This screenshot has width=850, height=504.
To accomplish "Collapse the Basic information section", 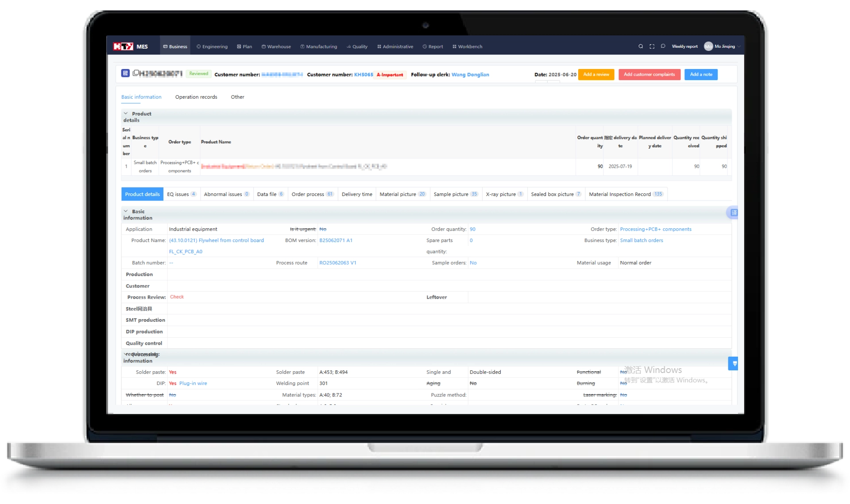I will [126, 212].
